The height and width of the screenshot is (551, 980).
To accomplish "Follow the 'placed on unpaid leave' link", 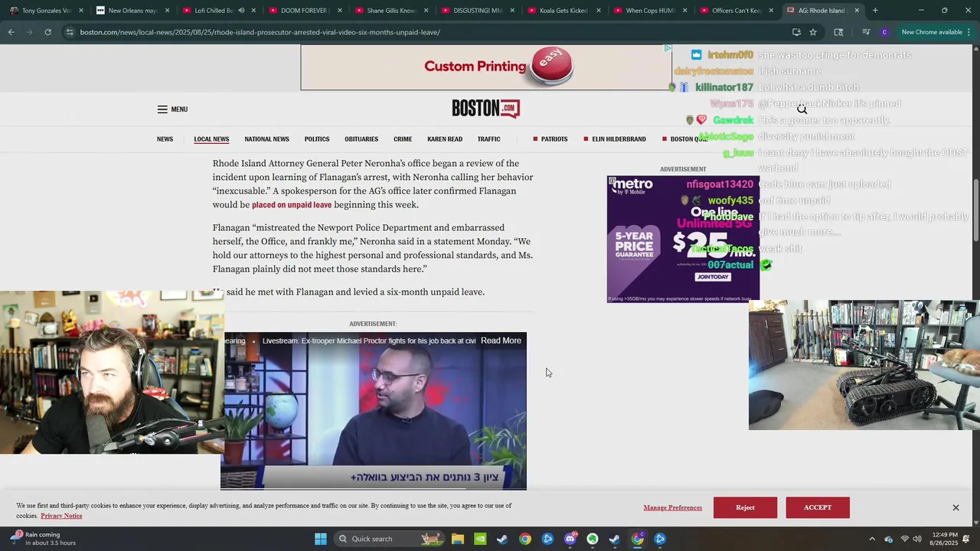I will 292,205.
